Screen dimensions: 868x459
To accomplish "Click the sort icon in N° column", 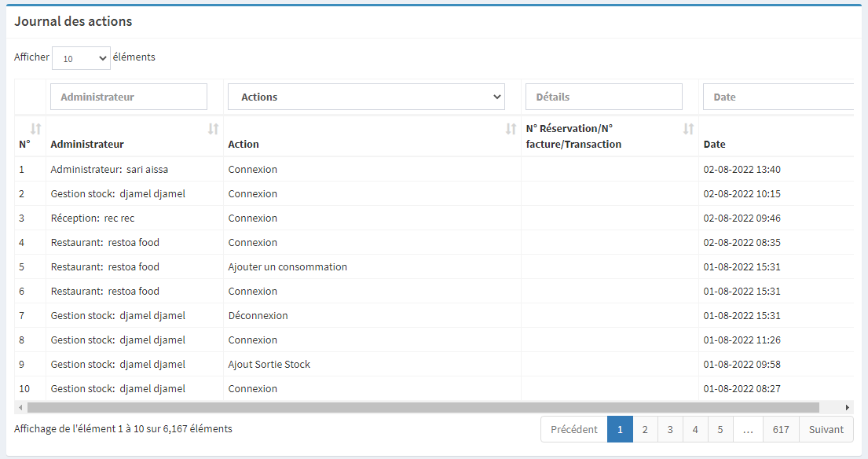I will point(35,129).
